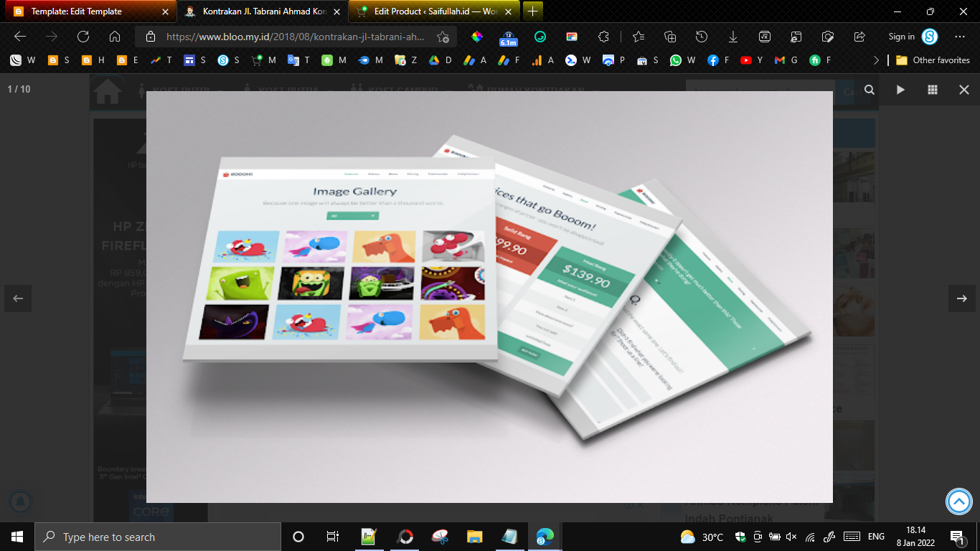The height and width of the screenshot is (551, 980).
Task: Open the Blogger bookmark labeled H
Action: click(x=93, y=60)
